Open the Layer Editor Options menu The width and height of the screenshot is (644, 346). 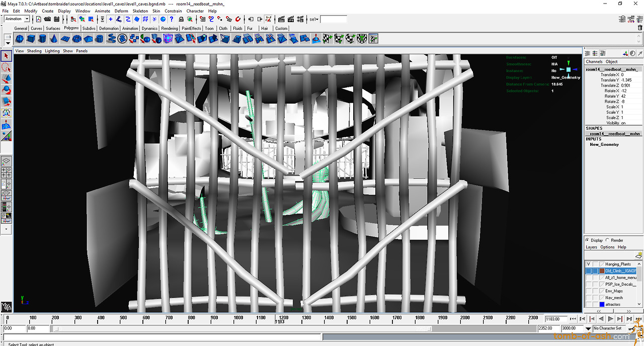[607, 247]
